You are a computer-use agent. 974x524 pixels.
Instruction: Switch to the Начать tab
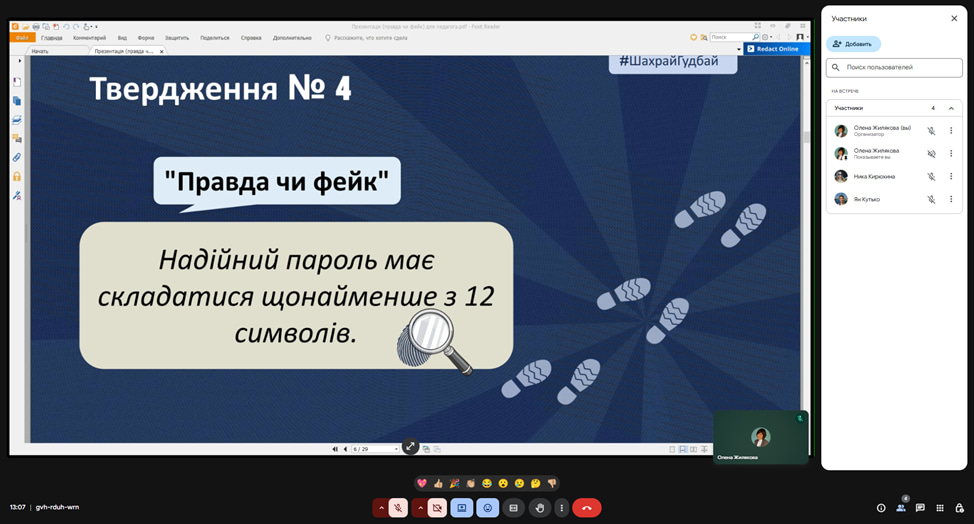point(40,50)
